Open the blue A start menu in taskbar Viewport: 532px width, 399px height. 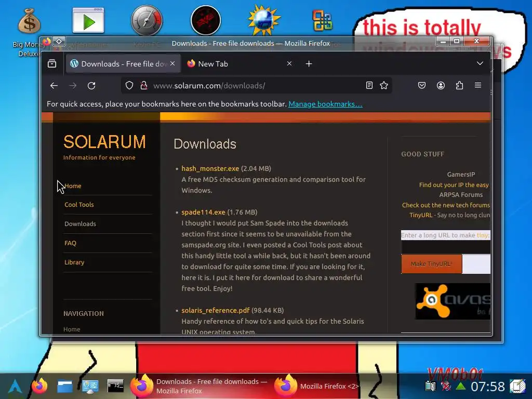coord(15,386)
